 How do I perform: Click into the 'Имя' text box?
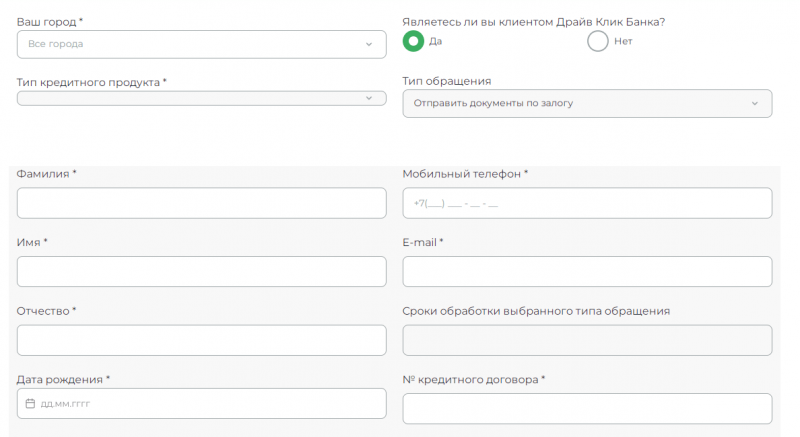(x=201, y=271)
